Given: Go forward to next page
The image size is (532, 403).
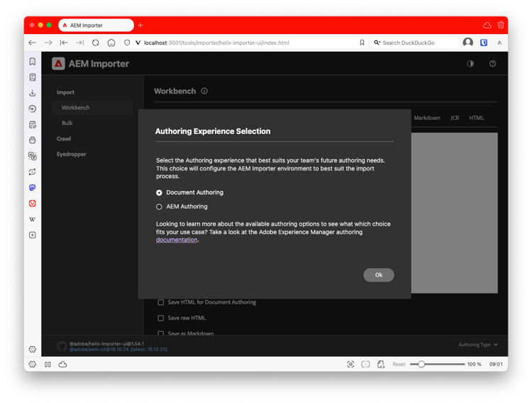Looking at the screenshot, I should [48, 43].
